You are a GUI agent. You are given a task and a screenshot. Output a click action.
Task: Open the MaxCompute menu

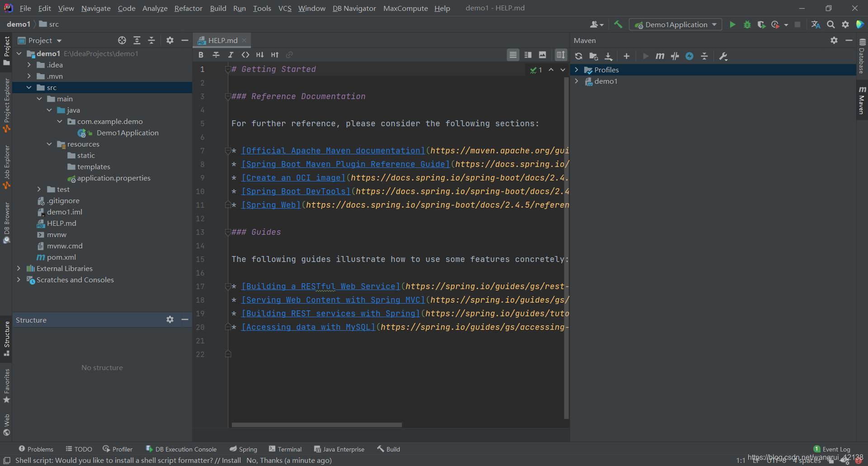tap(406, 8)
